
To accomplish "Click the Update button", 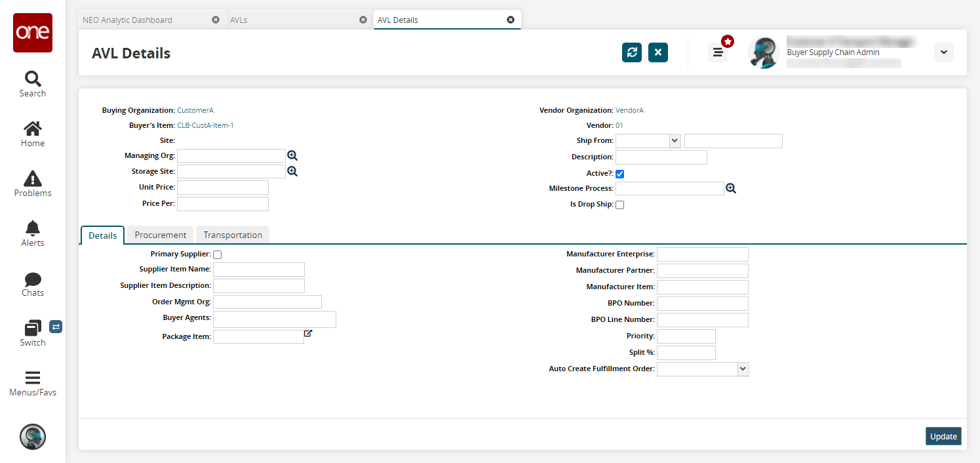I will [x=943, y=436].
